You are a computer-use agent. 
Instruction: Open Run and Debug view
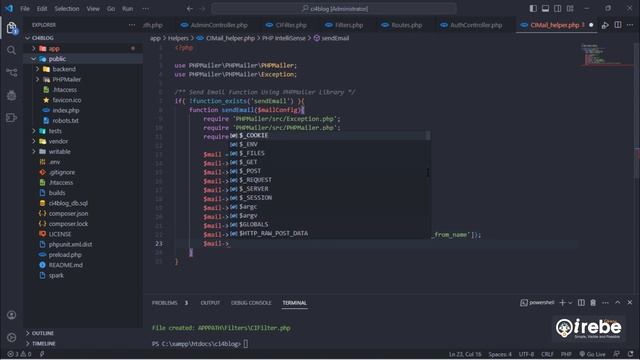tap(11, 95)
